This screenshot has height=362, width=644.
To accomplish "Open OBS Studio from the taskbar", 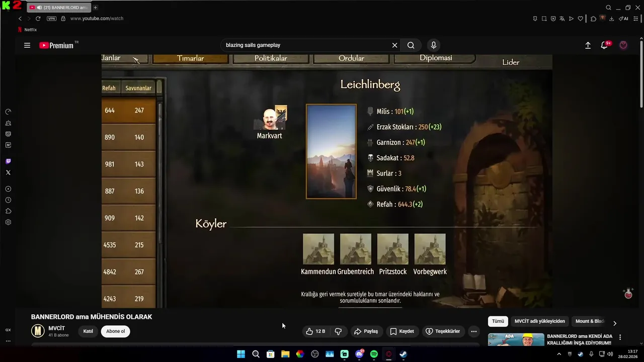I will click(x=315, y=354).
